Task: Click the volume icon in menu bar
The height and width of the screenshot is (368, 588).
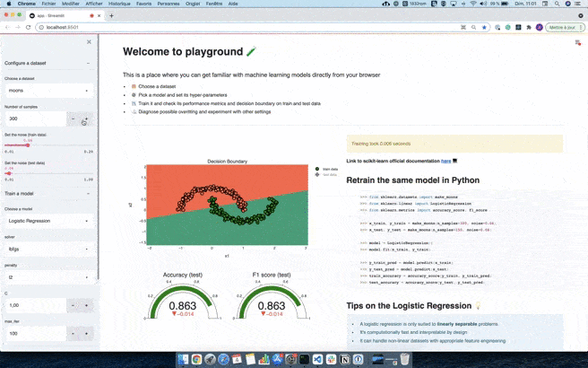Action: point(483,4)
